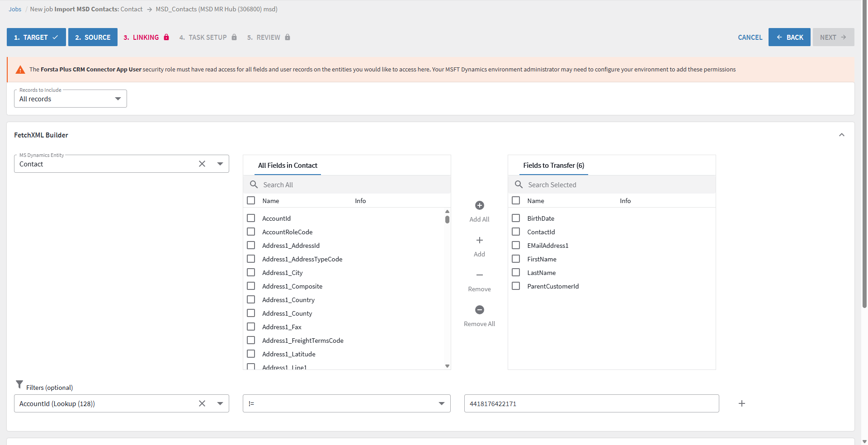Select the Address1_Country checkbox
Viewport: 868px width, 445px height.
pos(251,299)
